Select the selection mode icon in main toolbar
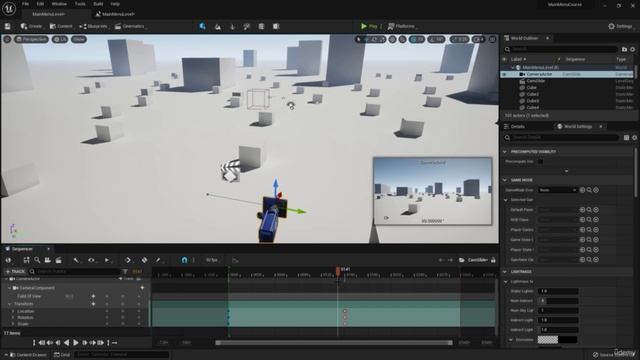Screen dimensions: 640x360 (202, 26)
